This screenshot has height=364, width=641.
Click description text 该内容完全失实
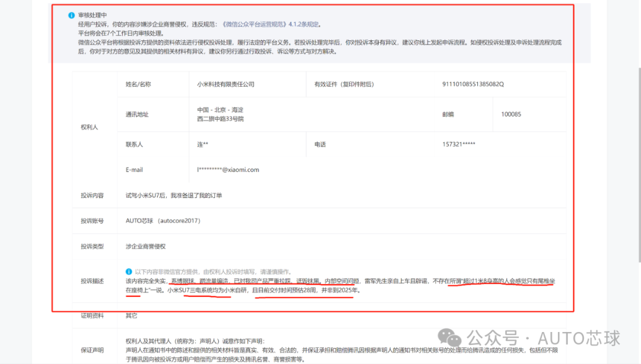click(x=145, y=281)
